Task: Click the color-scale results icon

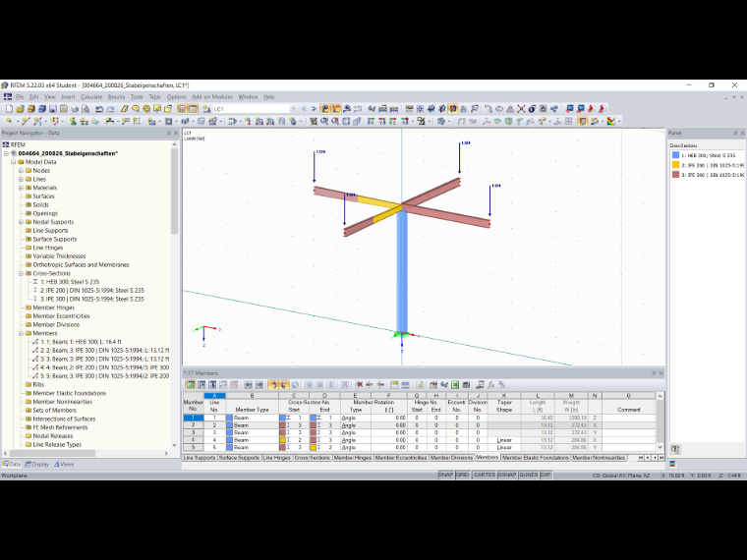Action: click(x=611, y=122)
